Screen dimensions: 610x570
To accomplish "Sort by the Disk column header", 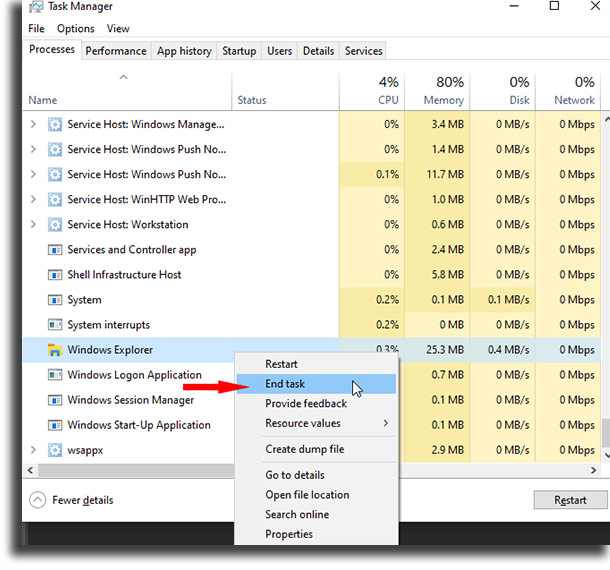I will coord(503,91).
